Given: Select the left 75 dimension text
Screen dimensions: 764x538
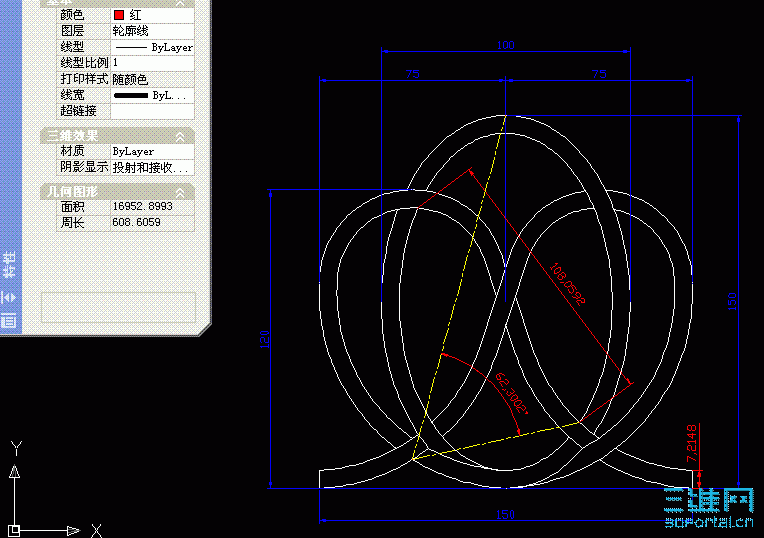Looking at the screenshot, I should point(412,74).
